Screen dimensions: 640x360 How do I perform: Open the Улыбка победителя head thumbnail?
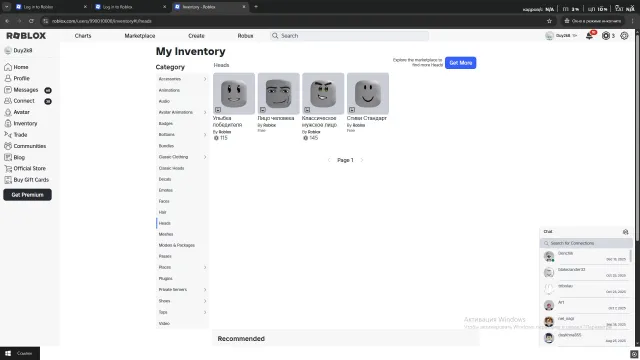click(234, 93)
